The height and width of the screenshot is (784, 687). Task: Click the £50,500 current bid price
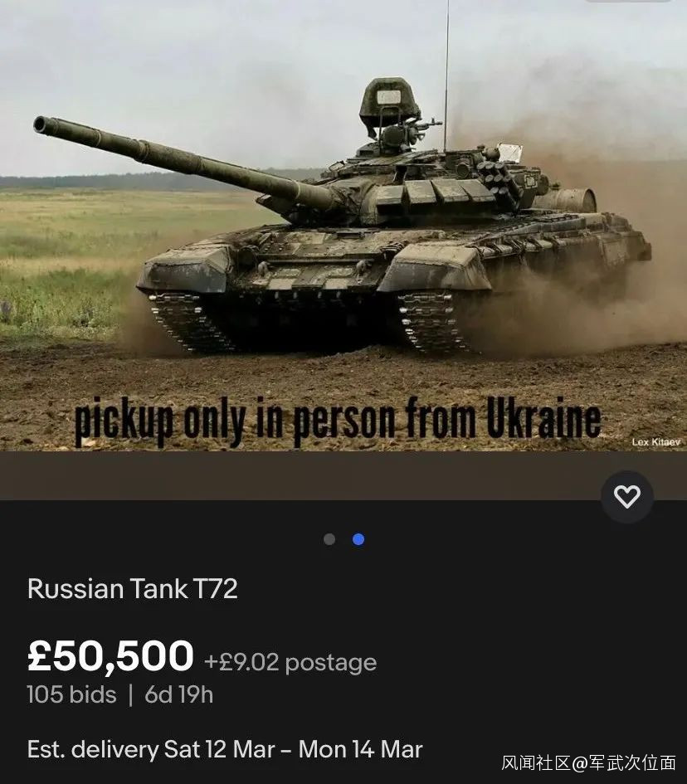(x=110, y=656)
